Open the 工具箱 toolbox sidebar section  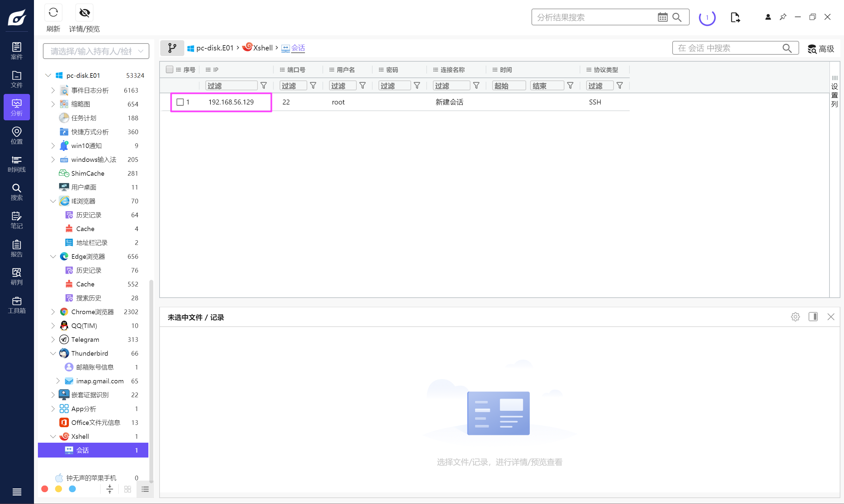click(x=16, y=305)
